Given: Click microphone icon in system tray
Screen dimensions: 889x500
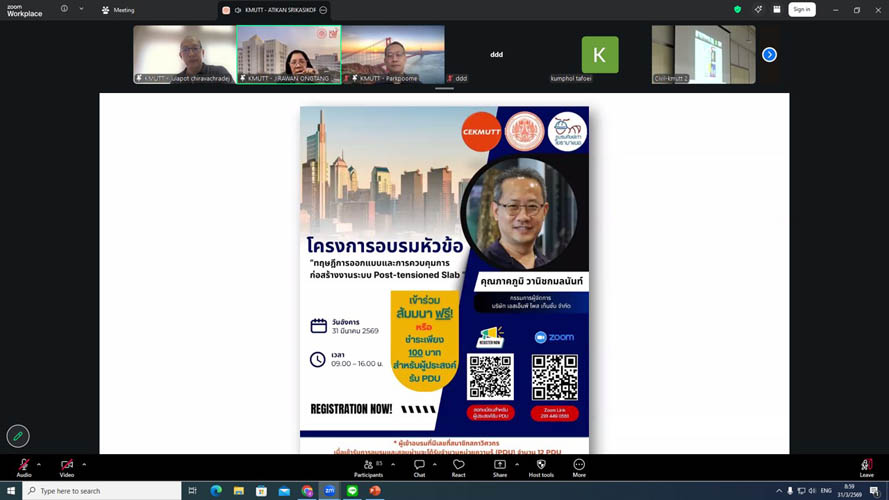Looking at the screenshot, I should 790,491.
